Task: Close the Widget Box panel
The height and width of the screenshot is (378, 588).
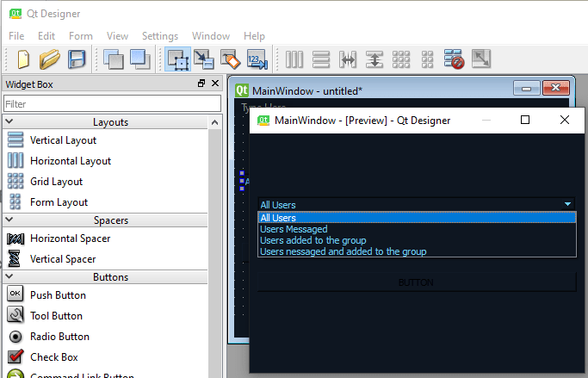Action: pos(215,84)
